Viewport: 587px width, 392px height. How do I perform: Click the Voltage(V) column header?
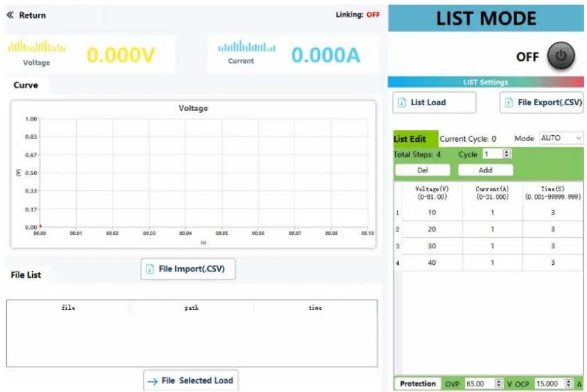(432, 193)
